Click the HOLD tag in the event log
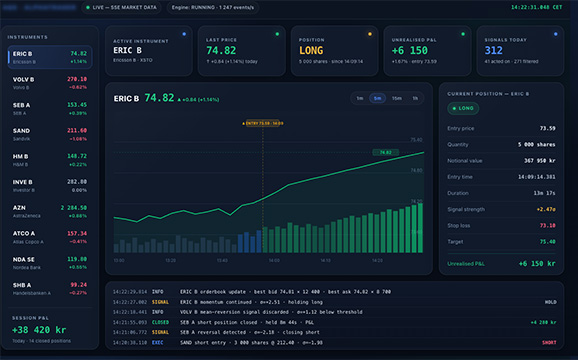 pyautogui.click(x=550, y=302)
